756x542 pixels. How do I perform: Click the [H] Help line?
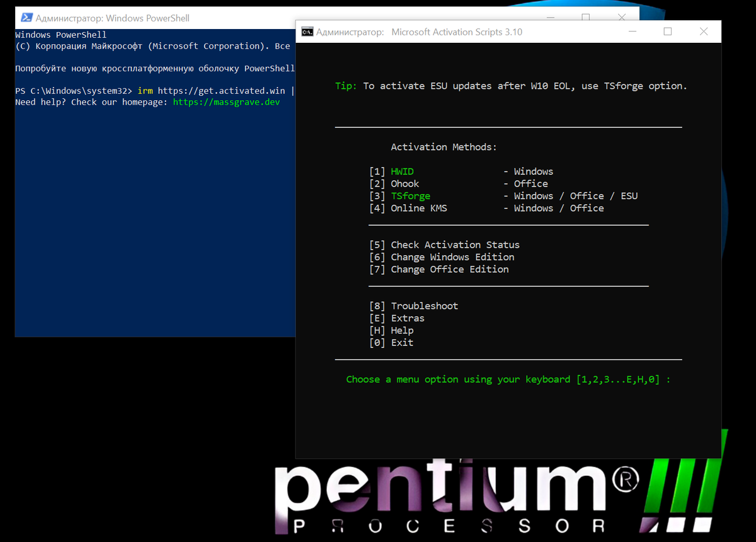pyautogui.click(x=391, y=330)
